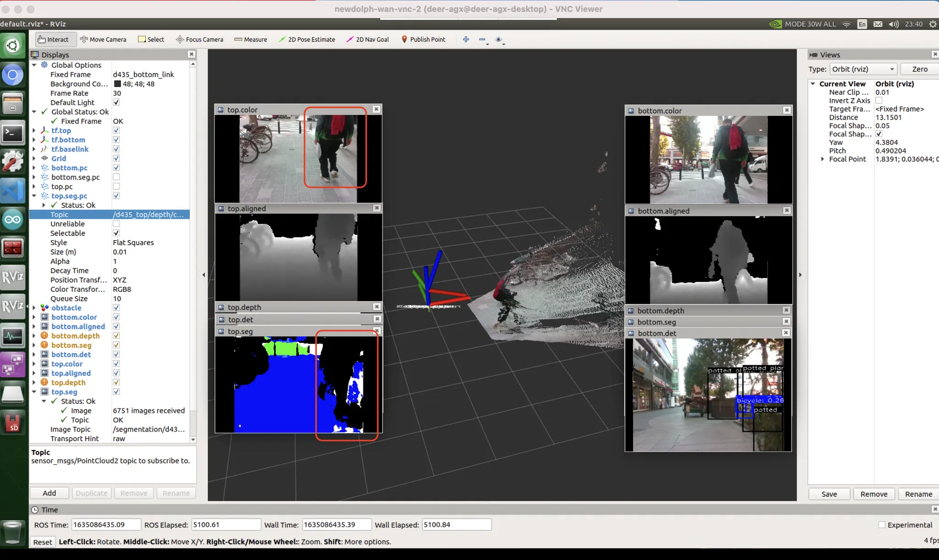This screenshot has height=560, width=939.
Task: Enable the bottom.seg.pc display checkbox
Action: click(x=116, y=177)
